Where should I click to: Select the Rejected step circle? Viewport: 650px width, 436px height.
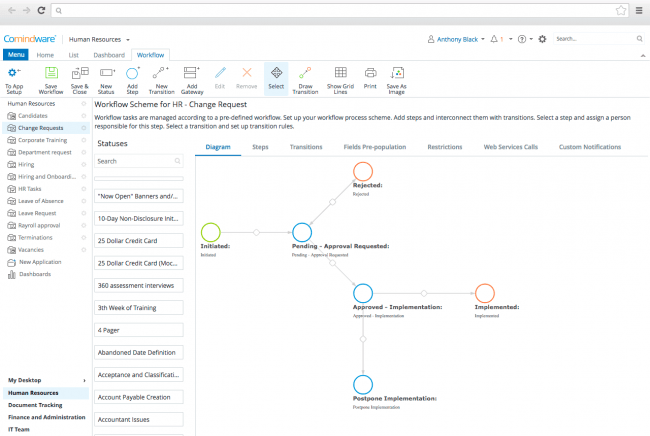click(363, 172)
